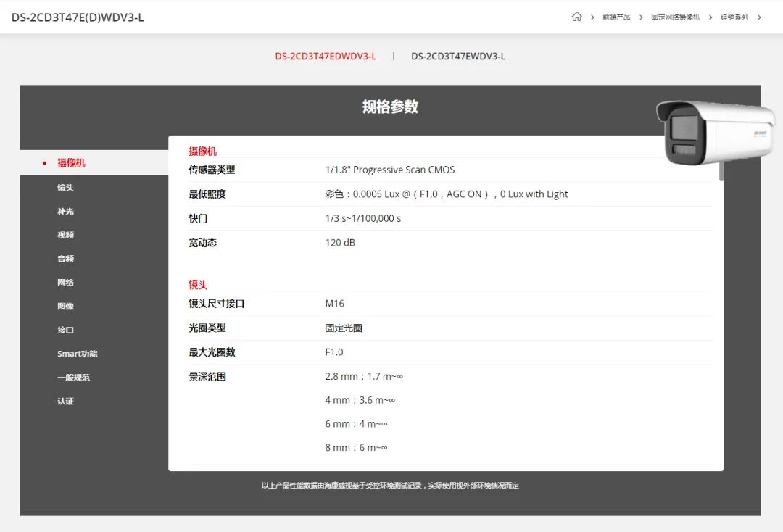Open 前端产品 breadcrumb link

click(x=616, y=17)
